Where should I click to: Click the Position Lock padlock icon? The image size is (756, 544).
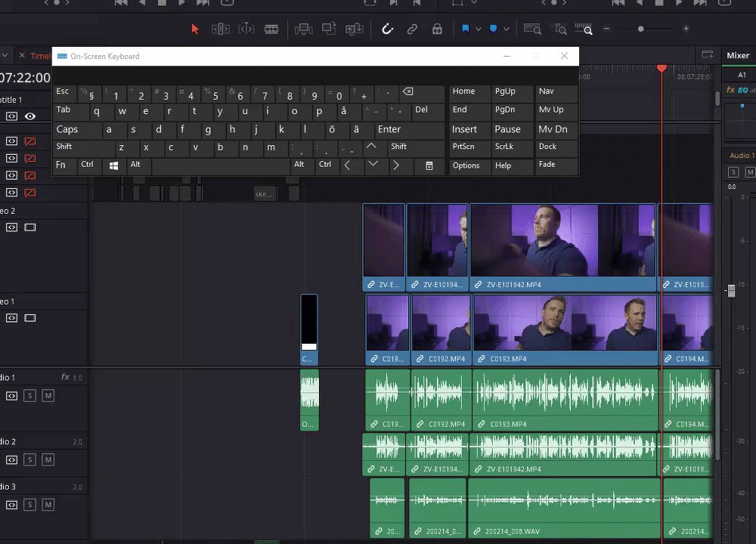click(437, 29)
